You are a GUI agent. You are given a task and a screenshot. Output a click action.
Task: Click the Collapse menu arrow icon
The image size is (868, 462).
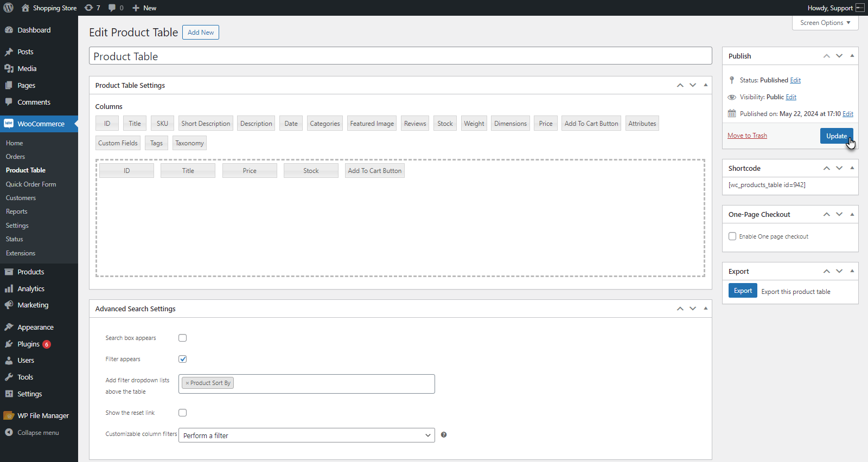pyautogui.click(x=9, y=433)
